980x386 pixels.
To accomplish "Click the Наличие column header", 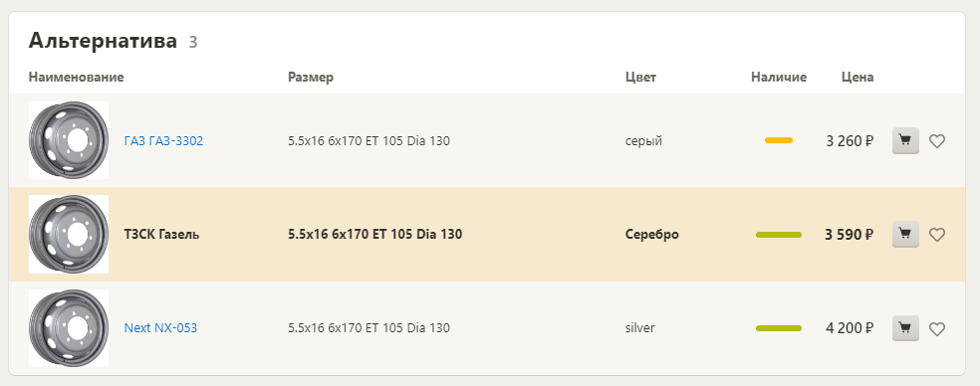I will pos(779,78).
